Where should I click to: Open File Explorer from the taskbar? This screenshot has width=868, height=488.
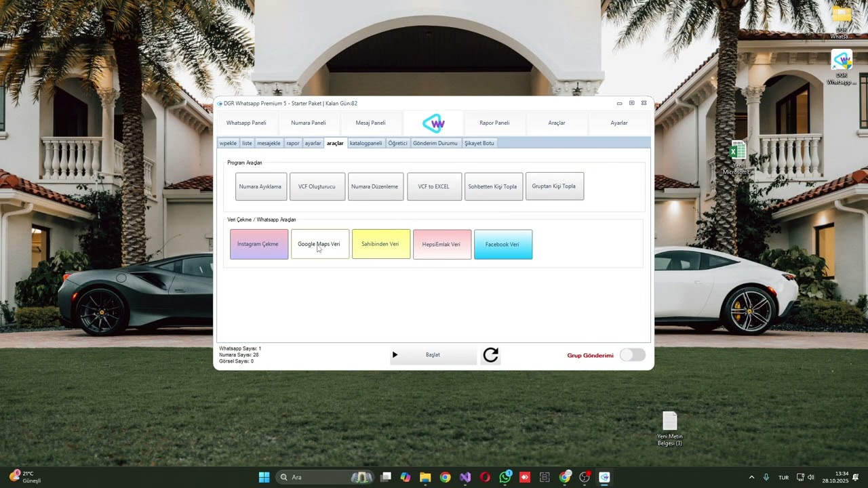point(425,477)
